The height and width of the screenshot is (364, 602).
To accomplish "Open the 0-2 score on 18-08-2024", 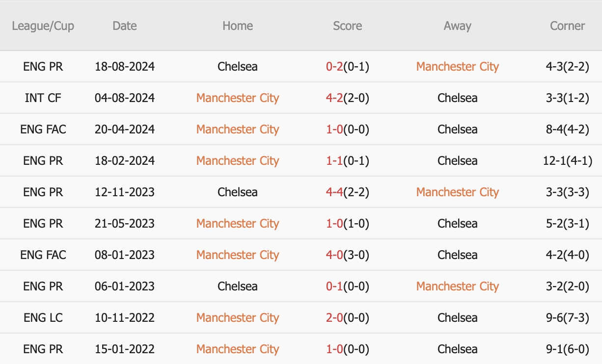I will (334, 66).
